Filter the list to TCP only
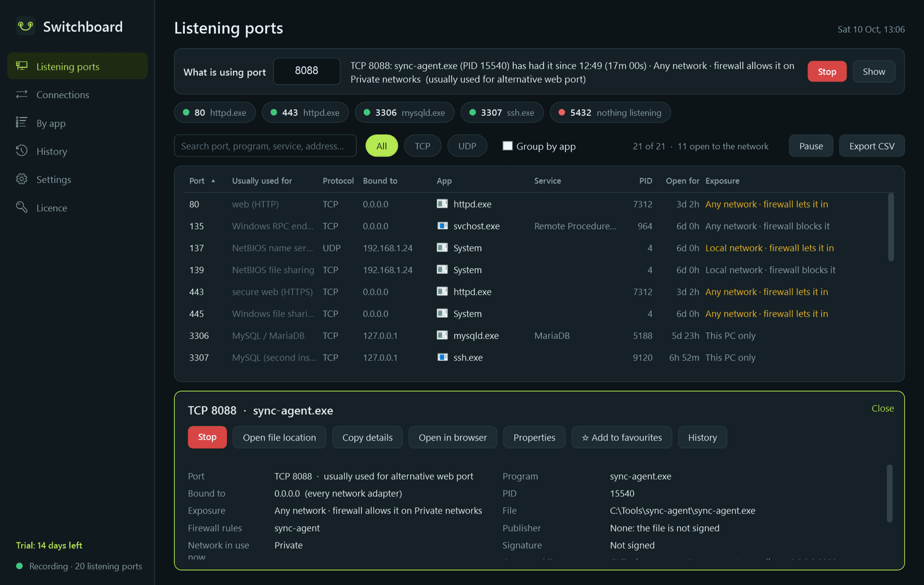 coord(423,146)
